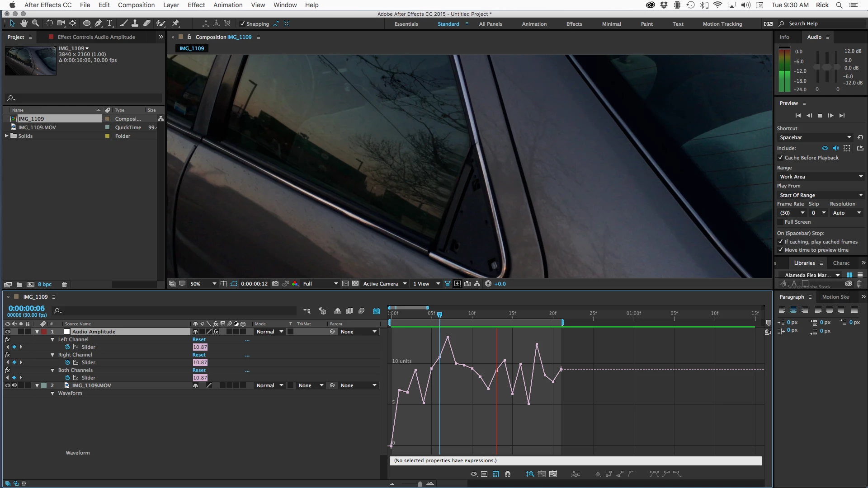Enable the Full Screen checkbox
This screenshot has width=868, height=488.
[780, 222]
